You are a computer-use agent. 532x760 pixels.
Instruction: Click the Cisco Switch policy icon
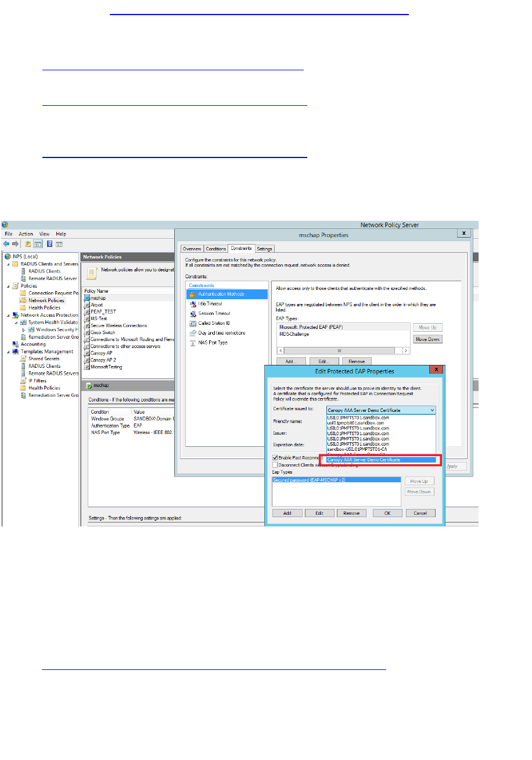pyautogui.click(x=88, y=332)
